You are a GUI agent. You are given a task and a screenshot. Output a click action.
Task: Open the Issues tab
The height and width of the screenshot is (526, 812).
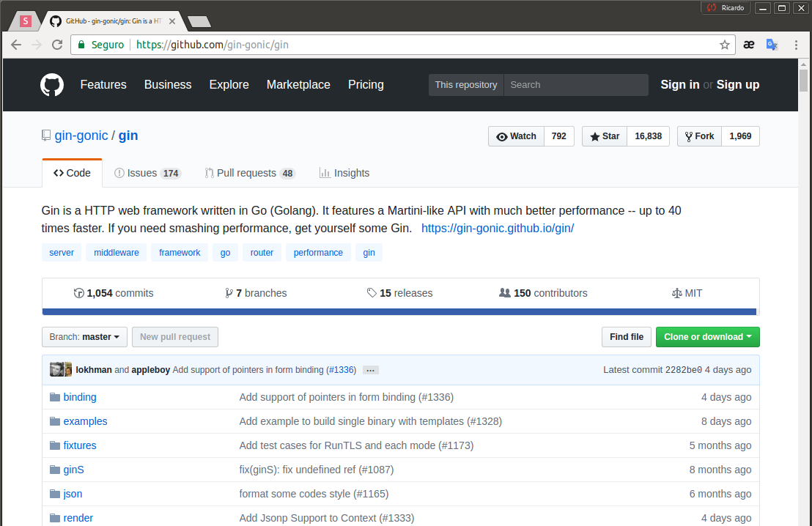147,173
